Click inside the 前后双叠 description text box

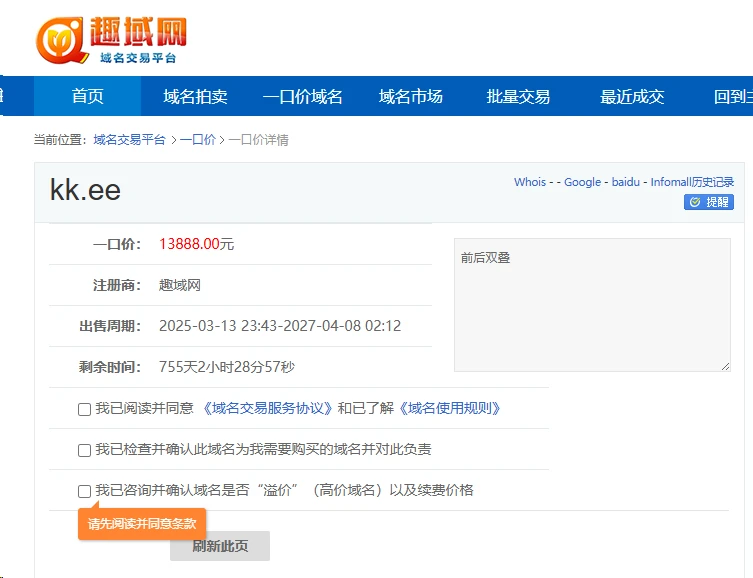click(592, 305)
